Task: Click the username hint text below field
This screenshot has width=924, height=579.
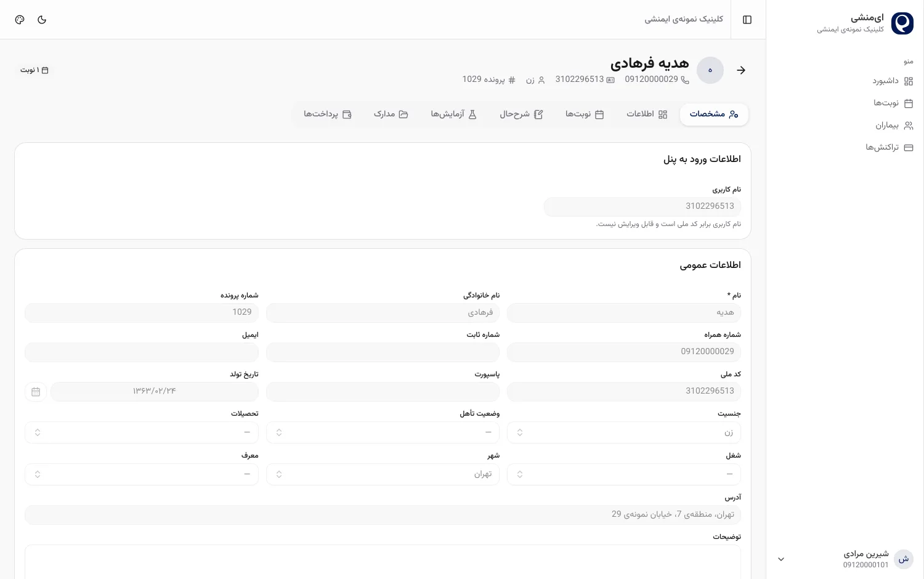Action: click(x=668, y=224)
